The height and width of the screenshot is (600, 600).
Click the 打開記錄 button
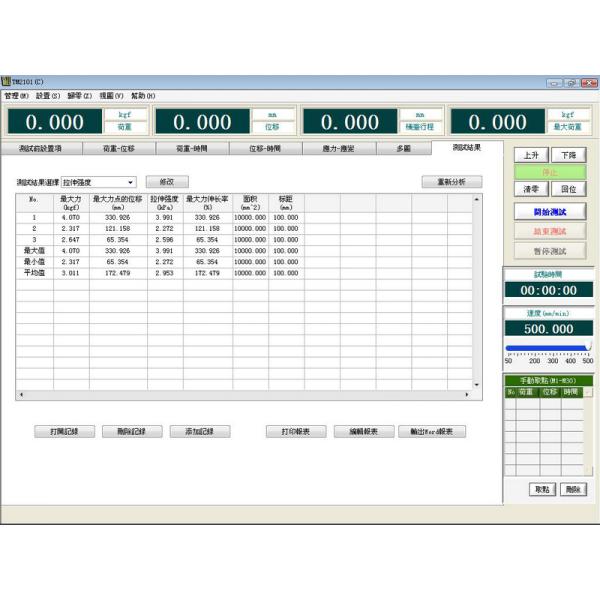pyautogui.click(x=64, y=432)
